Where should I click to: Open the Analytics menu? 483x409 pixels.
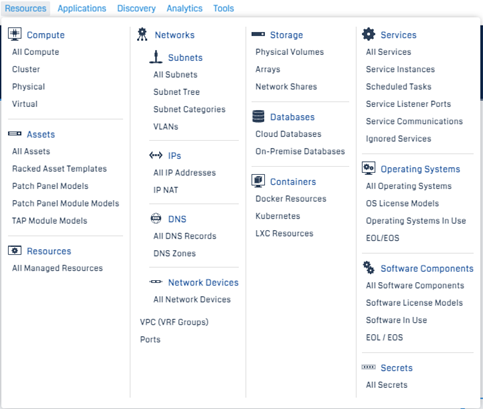[184, 8]
